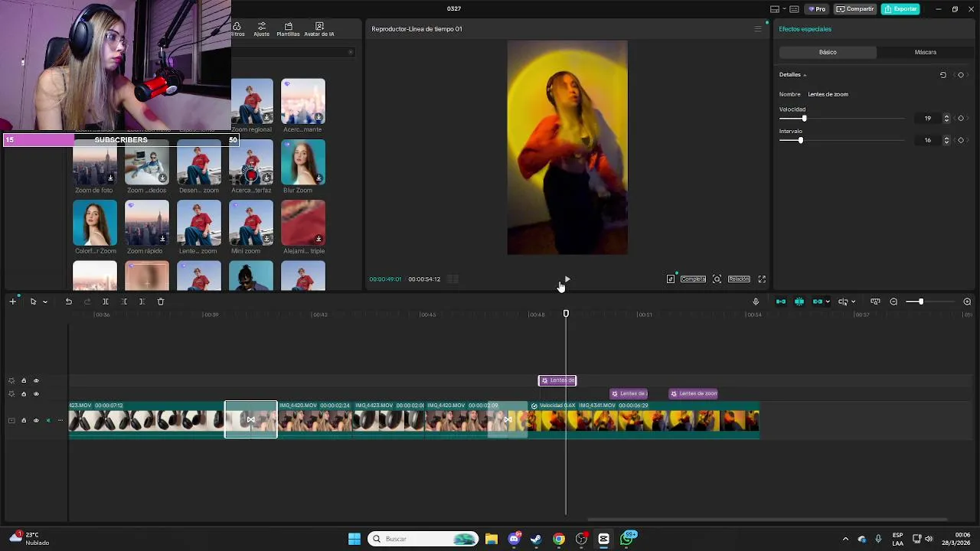980x551 pixels.
Task: Add keyframe for Intervalo
Action: click(961, 140)
